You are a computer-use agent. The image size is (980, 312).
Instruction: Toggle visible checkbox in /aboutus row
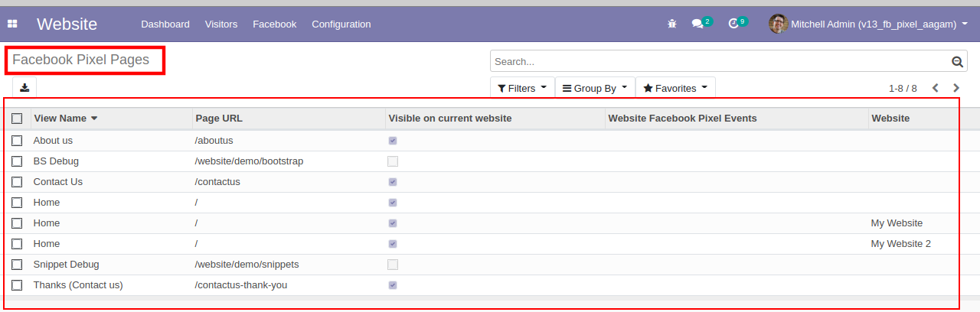click(x=393, y=141)
